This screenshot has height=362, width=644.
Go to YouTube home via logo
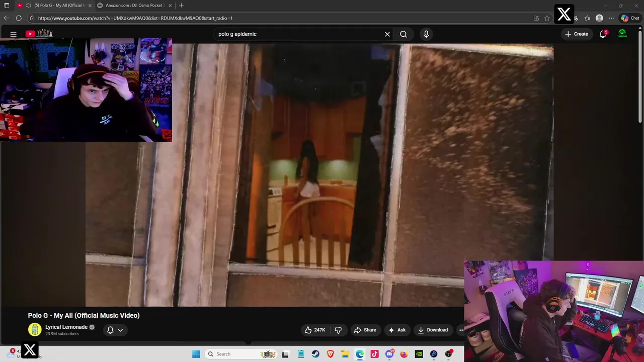tap(39, 34)
